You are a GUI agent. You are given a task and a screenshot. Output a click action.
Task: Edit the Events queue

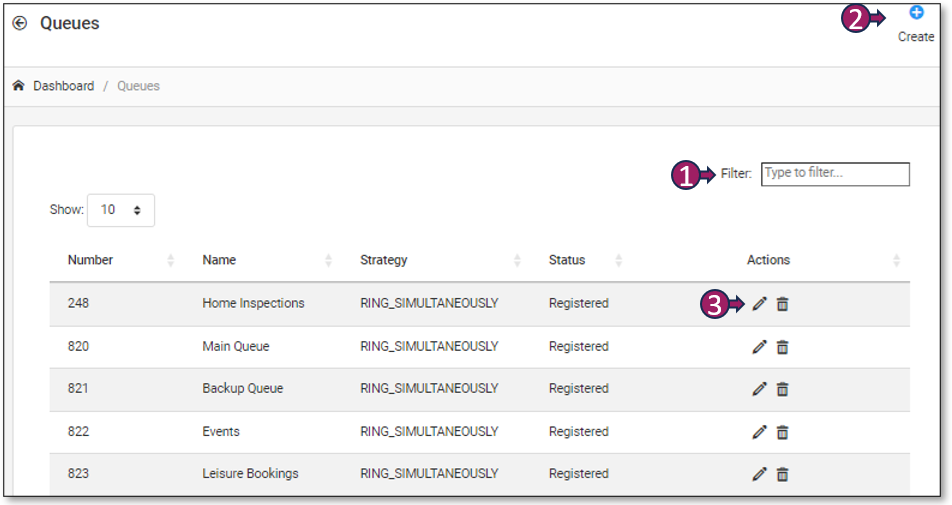(759, 432)
